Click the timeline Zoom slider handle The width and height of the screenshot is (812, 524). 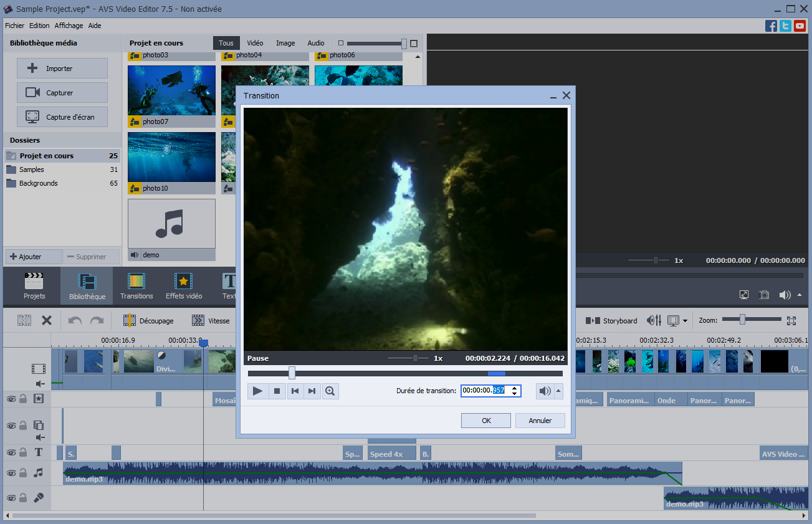(x=742, y=320)
